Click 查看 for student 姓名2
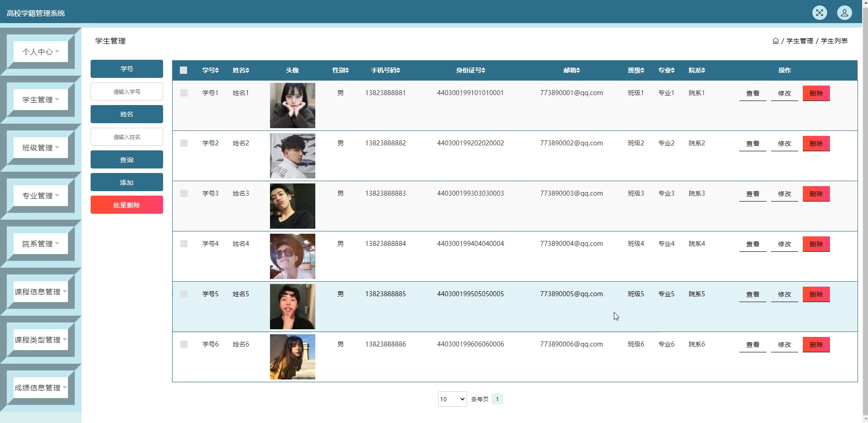The image size is (868, 423). click(753, 144)
